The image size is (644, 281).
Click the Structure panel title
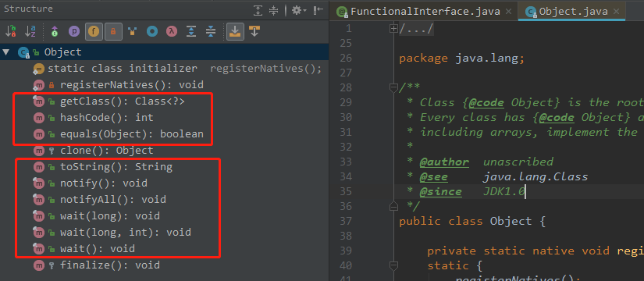(28, 9)
